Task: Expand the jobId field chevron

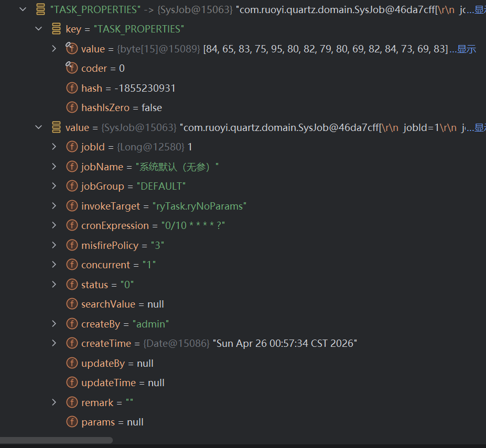Action: pos(54,147)
